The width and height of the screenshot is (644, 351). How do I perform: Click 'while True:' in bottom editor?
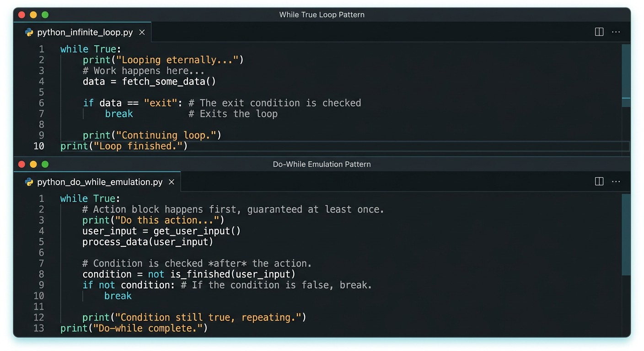coord(90,199)
